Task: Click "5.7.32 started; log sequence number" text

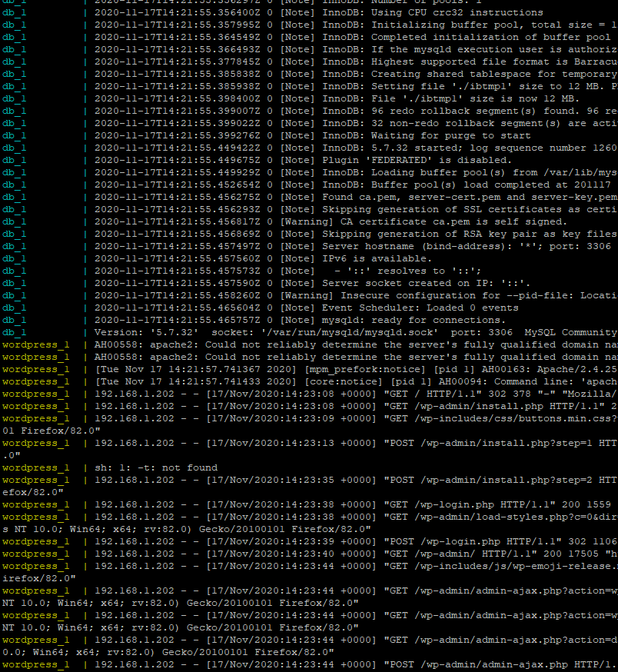Action: click(x=478, y=148)
